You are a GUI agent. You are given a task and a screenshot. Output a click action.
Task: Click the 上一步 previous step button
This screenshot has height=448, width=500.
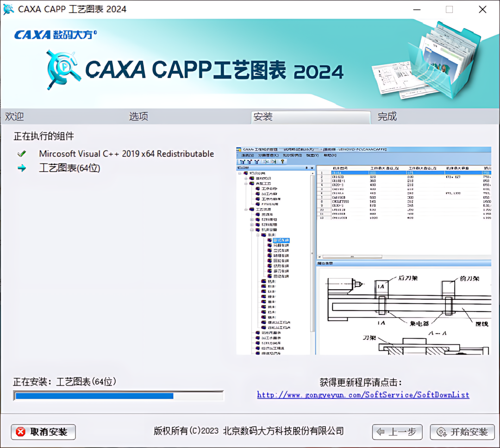pos(397,432)
